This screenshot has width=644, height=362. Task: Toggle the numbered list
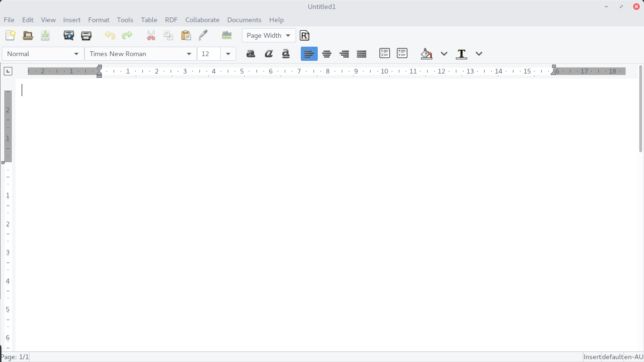coord(385,53)
